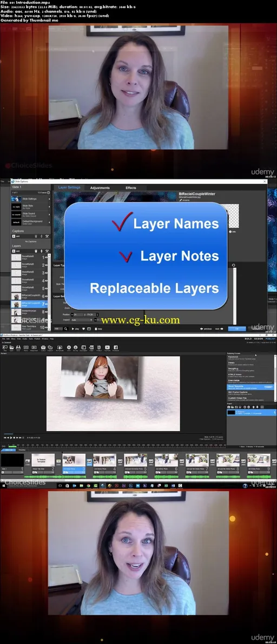Switch to the Layer Settings tab
The image size is (277, 644).
pyautogui.click(x=69, y=187)
